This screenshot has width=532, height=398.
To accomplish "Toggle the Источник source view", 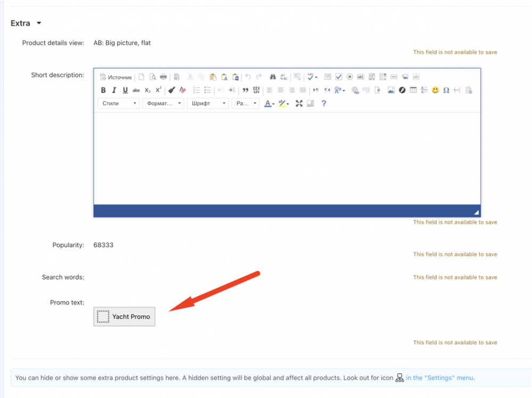I will pos(116,77).
